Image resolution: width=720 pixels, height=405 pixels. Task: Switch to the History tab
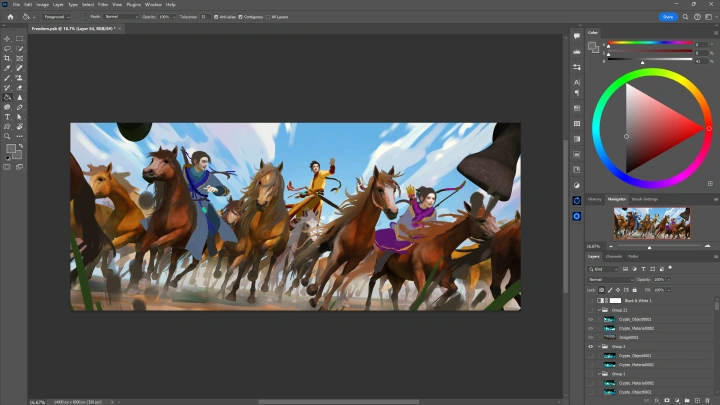[595, 199]
